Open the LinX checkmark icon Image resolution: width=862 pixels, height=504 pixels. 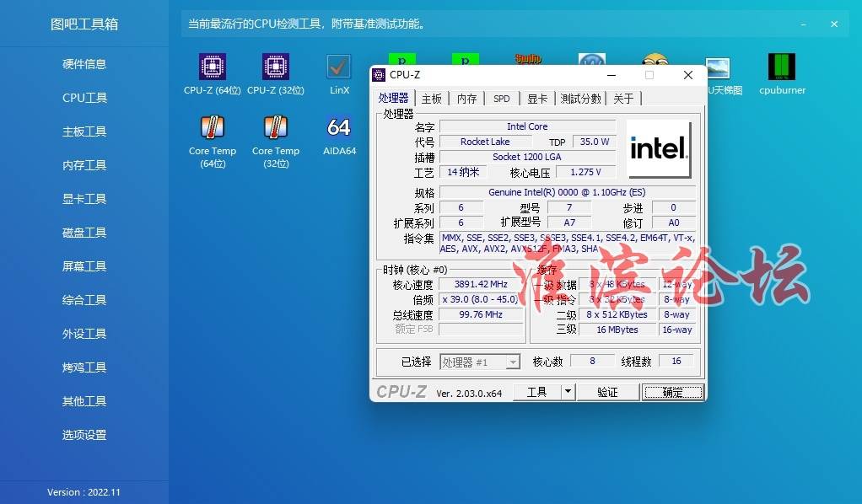coord(339,67)
